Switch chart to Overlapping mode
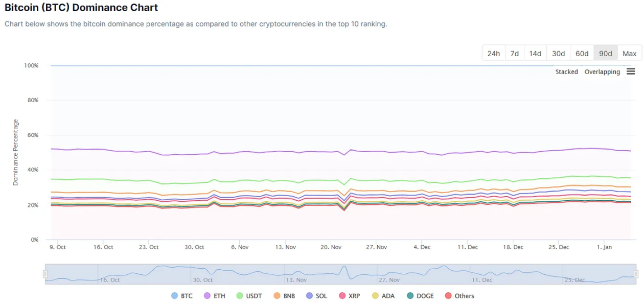The image size is (644, 306). point(602,72)
